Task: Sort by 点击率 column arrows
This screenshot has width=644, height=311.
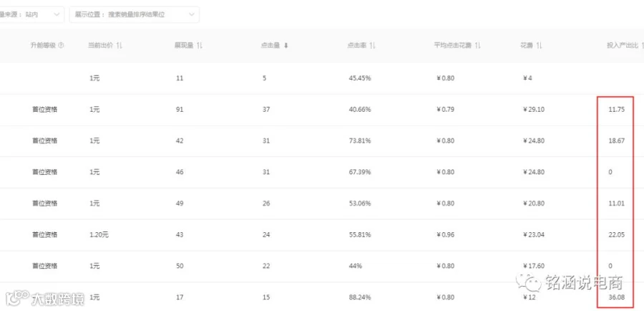Action: coord(373,46)
